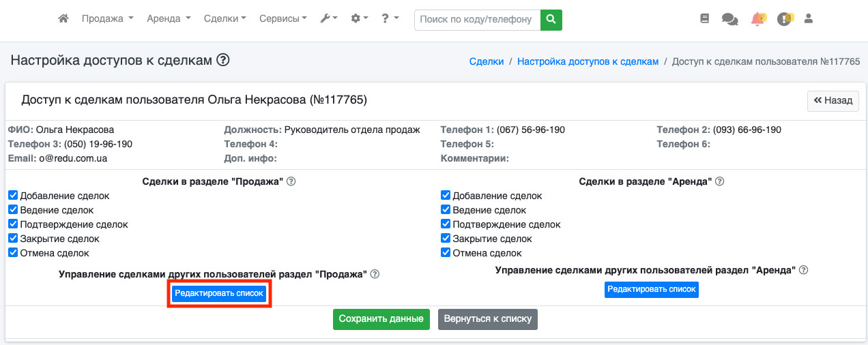
Task: Open Настройка доступов к сделкам breadcrumb link
Action: 588,61
